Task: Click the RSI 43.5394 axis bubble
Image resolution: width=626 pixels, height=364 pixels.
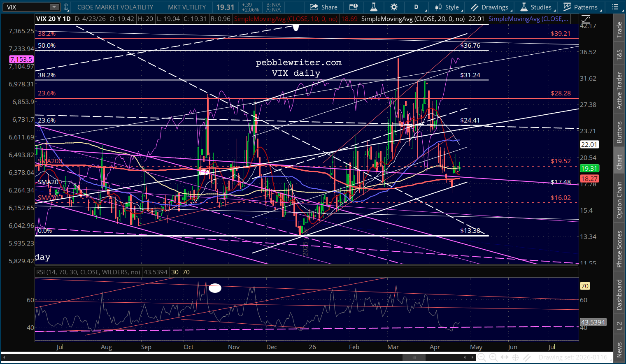Action: point(593,322)
